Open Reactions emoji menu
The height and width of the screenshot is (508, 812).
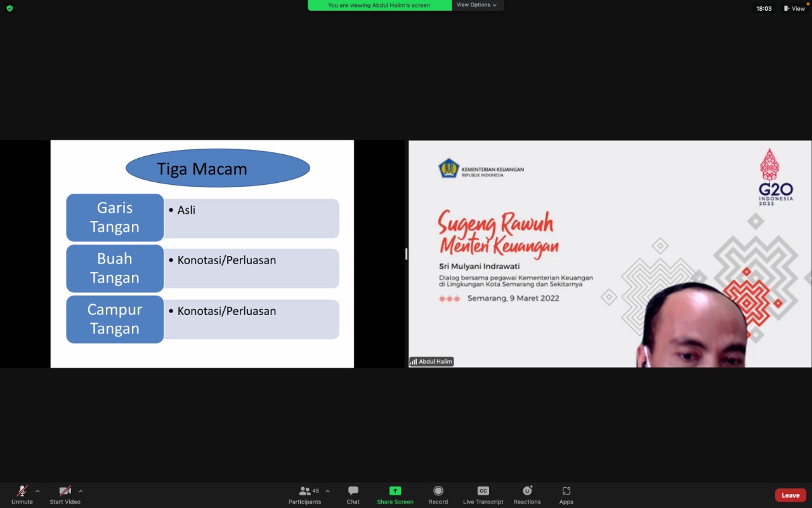[x=527, y=491]
